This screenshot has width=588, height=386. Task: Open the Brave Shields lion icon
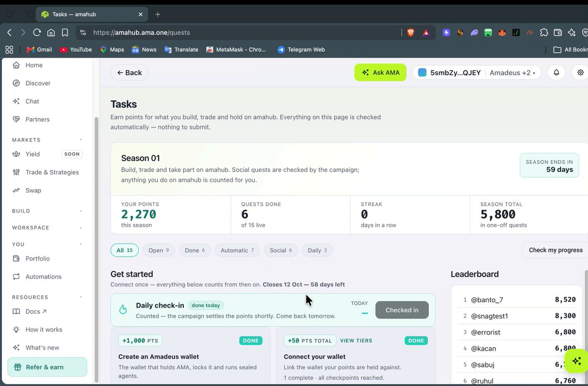(411, 32)
